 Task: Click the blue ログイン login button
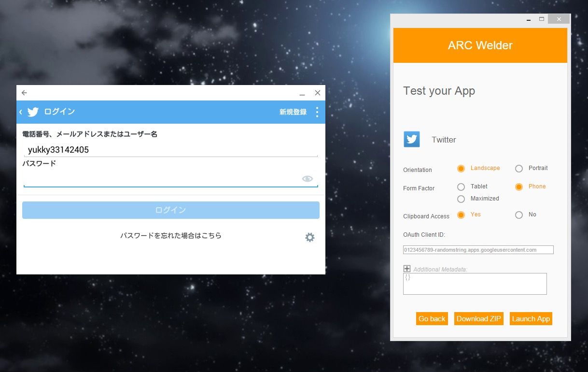(171, 210)
